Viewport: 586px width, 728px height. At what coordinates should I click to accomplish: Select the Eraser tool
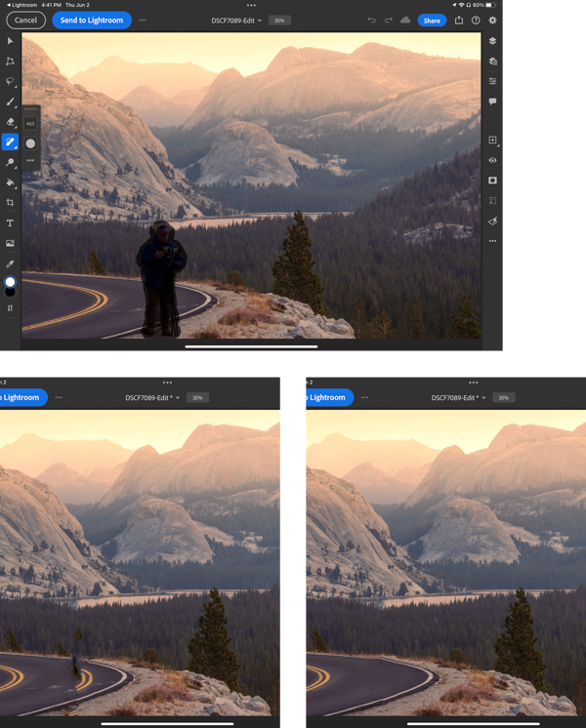click(10, 122)
